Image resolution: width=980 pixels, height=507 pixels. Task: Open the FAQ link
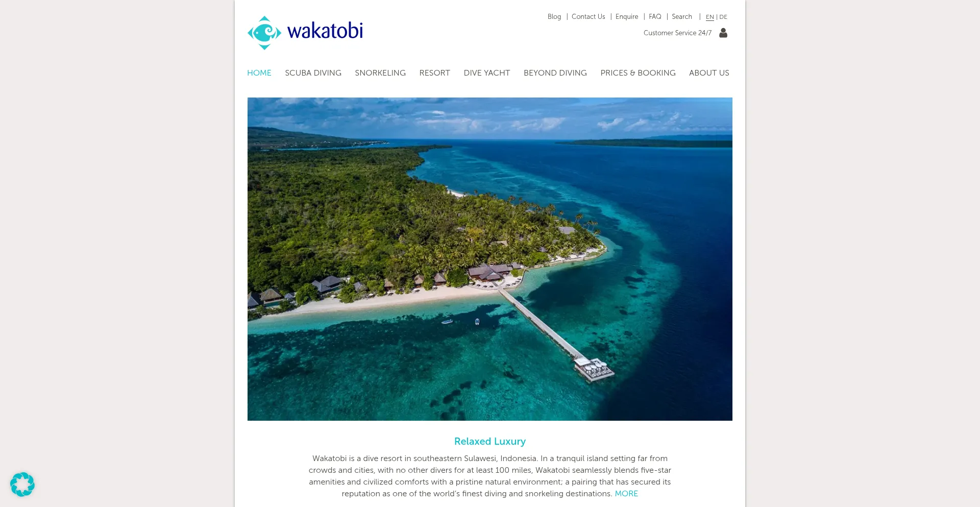pyautogui.click(x=655, y=17)
